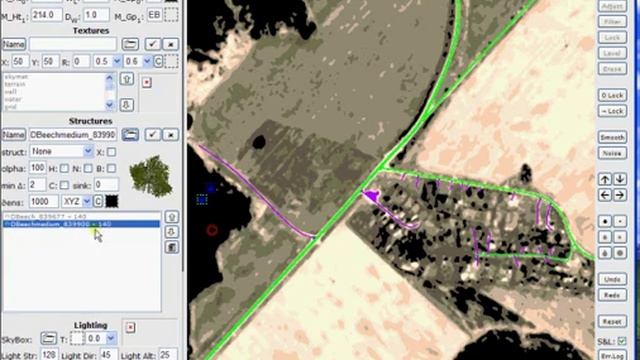Select the small dot brush size
This screenshot has height=360, width=640.
[620, 221]
